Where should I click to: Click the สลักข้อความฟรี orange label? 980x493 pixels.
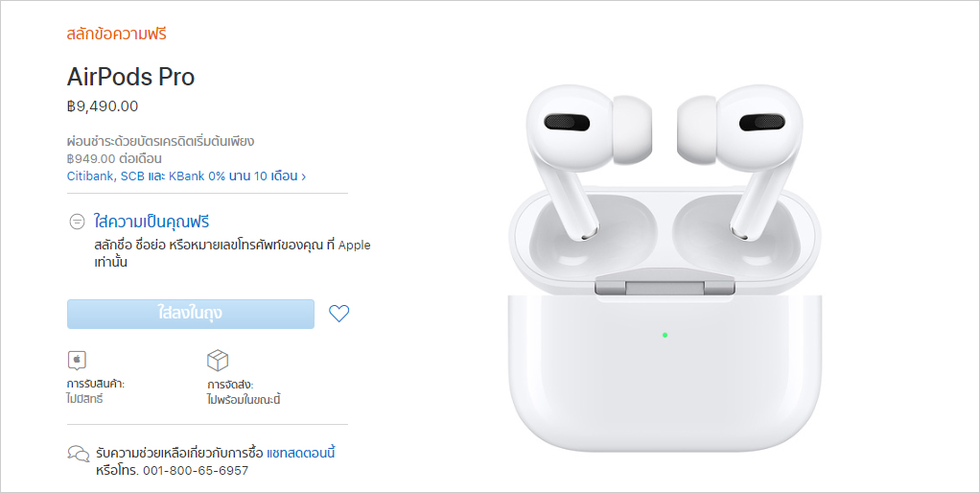coord(117,34)
